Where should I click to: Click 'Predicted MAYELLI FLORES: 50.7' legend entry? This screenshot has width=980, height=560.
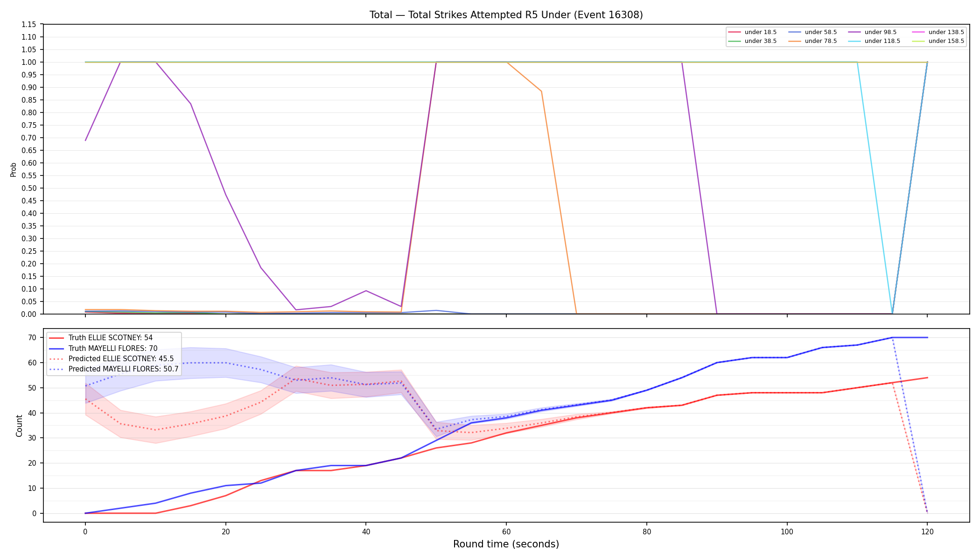coord(114,369)
